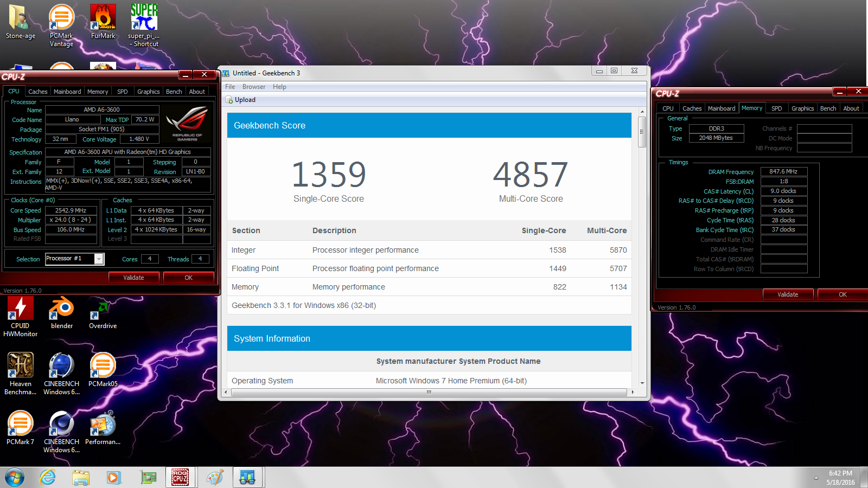Open the Windows Start menu orb
868x488 pixels.
tap(15, 478)
